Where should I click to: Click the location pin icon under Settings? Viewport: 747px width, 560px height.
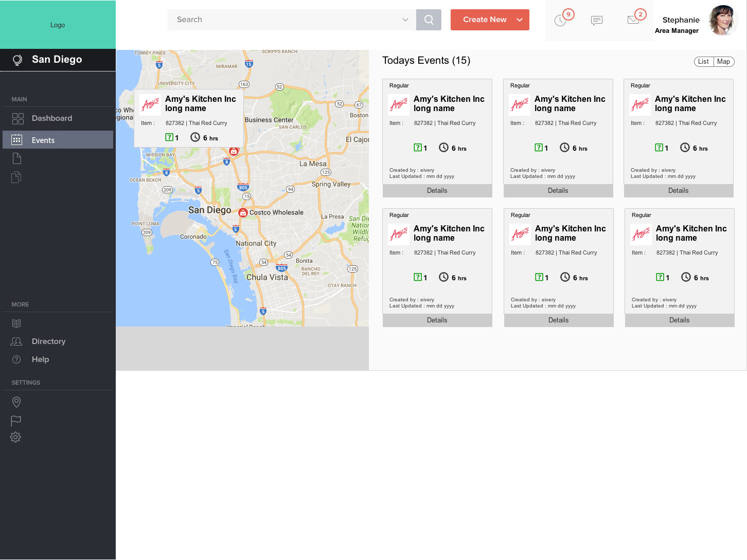click(16, 402)
